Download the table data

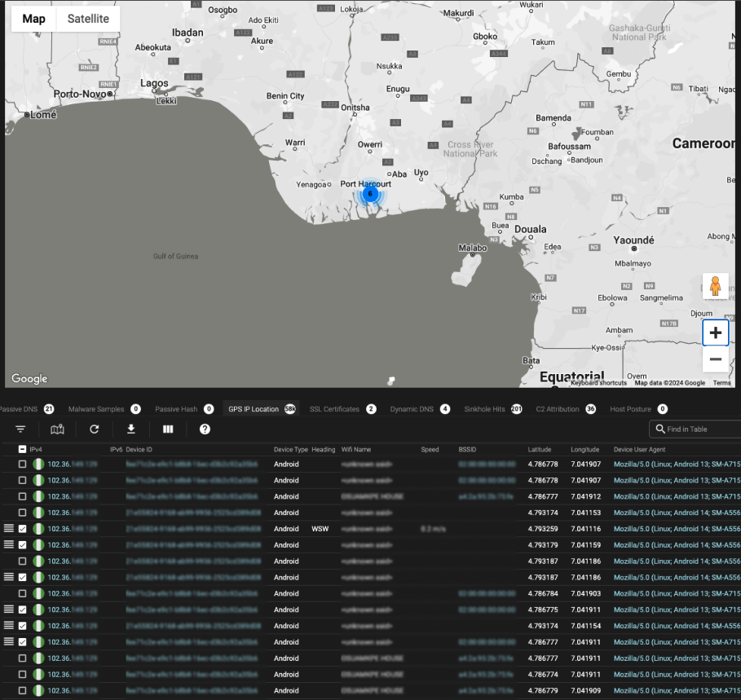tap(130, 429)
